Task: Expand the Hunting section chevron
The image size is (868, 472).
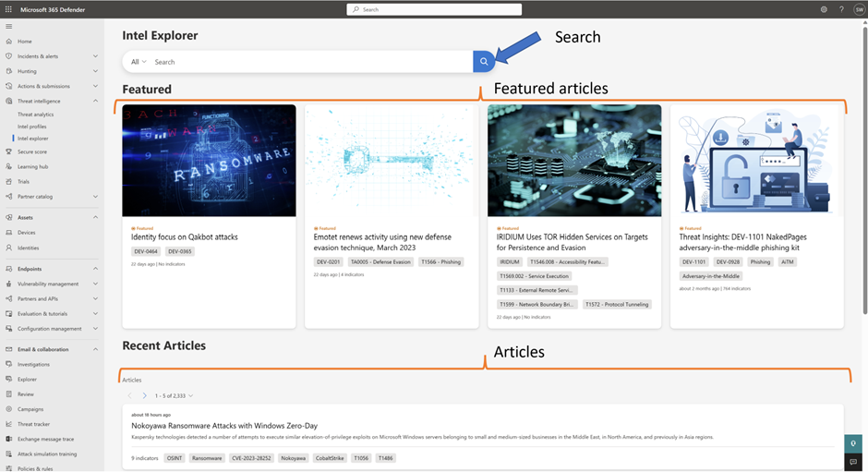Action: click(x=95, y=71)
